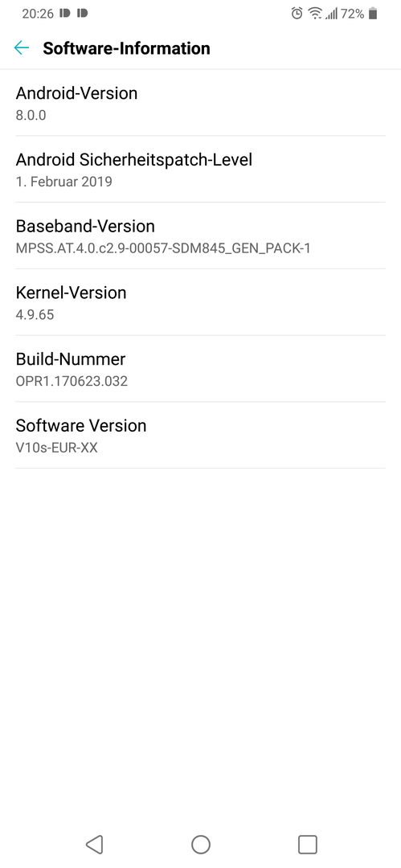Tap the Build-Nummer entry
The width and height of the screenshot is (401, 868).
(201, 369)
